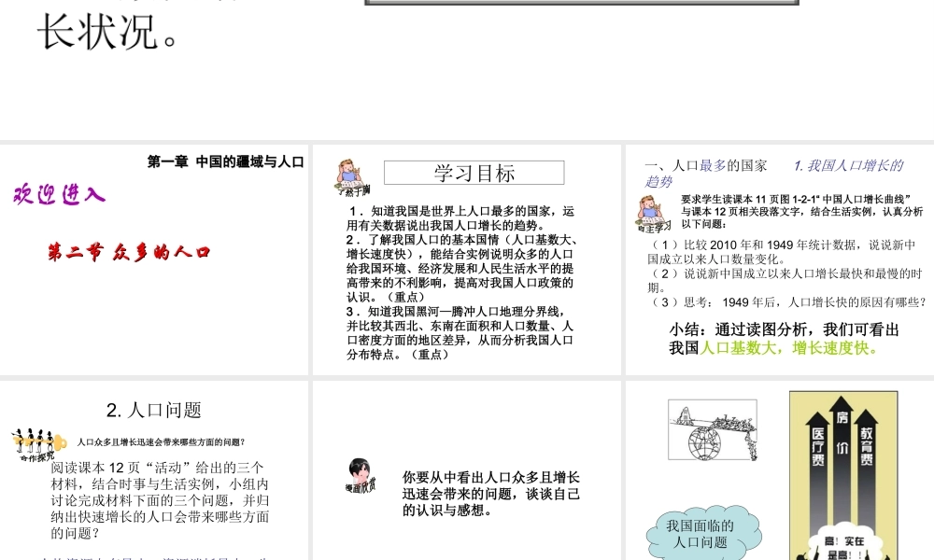The image size is (934, 560).
Task: Open the '学习目标' slide thumbnail
Action: pos(466,260)
